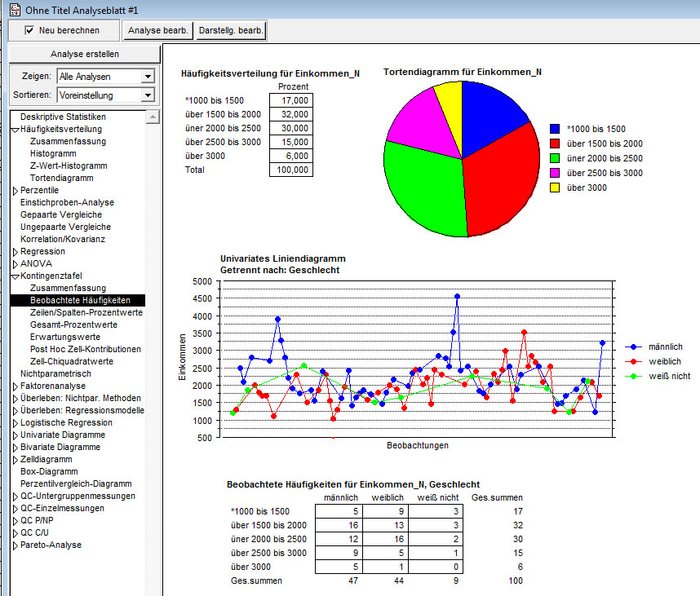700x596 pixels.
Task: Click the weiblich line legend marker
Action: pyautogui.click(x=633, y=362)
